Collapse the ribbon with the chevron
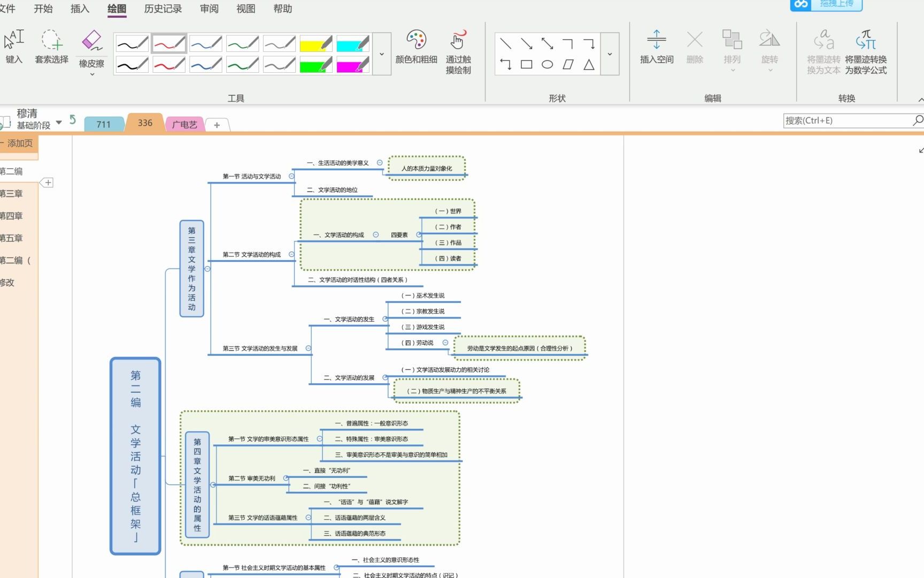The width and height of the screenshot is (924, 578). [920, 100]
